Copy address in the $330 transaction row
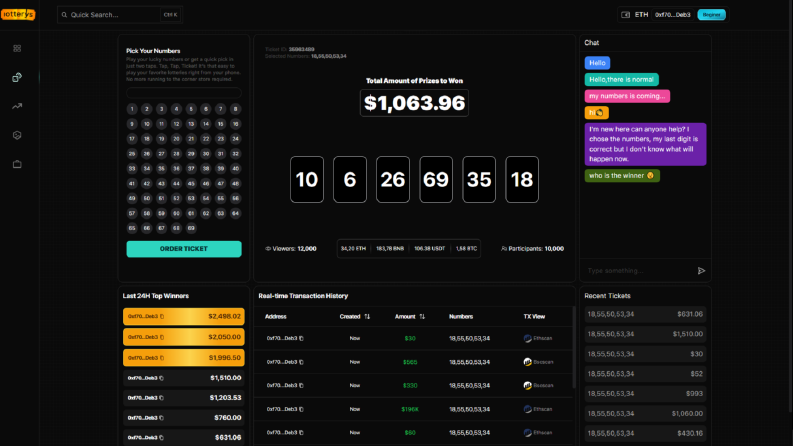Screen dimensions: 793x446 pos(301,385)
